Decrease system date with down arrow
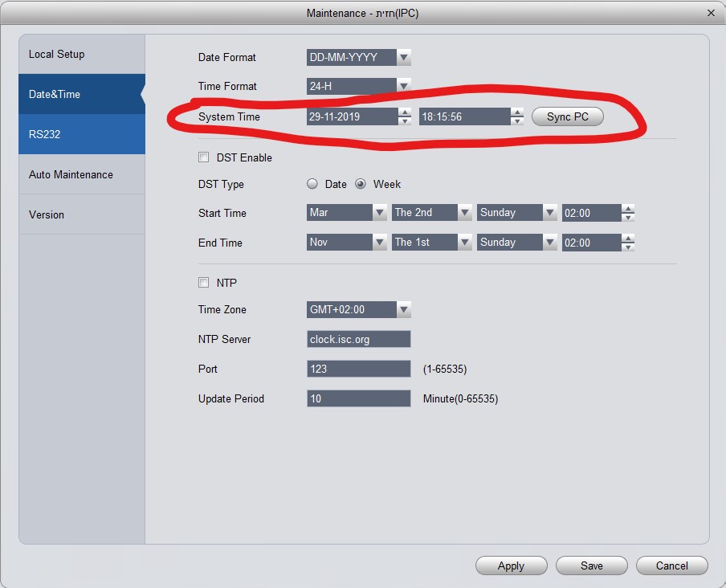Image resolution: width=726 pixels, height=588 pixels. point(405,120)
